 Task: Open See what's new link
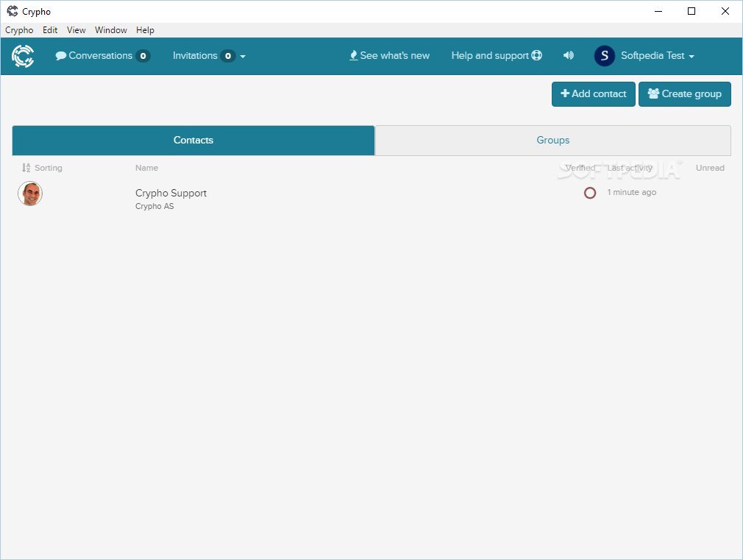pos(389,55)
